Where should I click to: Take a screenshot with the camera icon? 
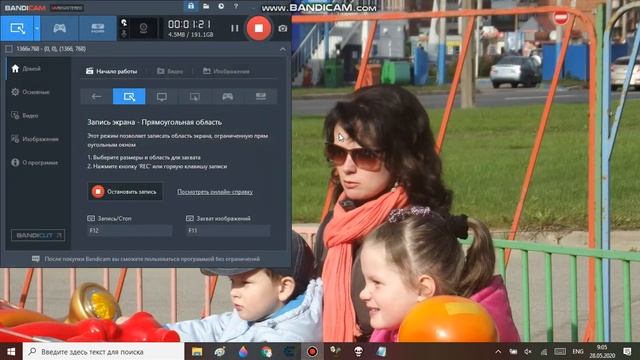click(282, 29)
